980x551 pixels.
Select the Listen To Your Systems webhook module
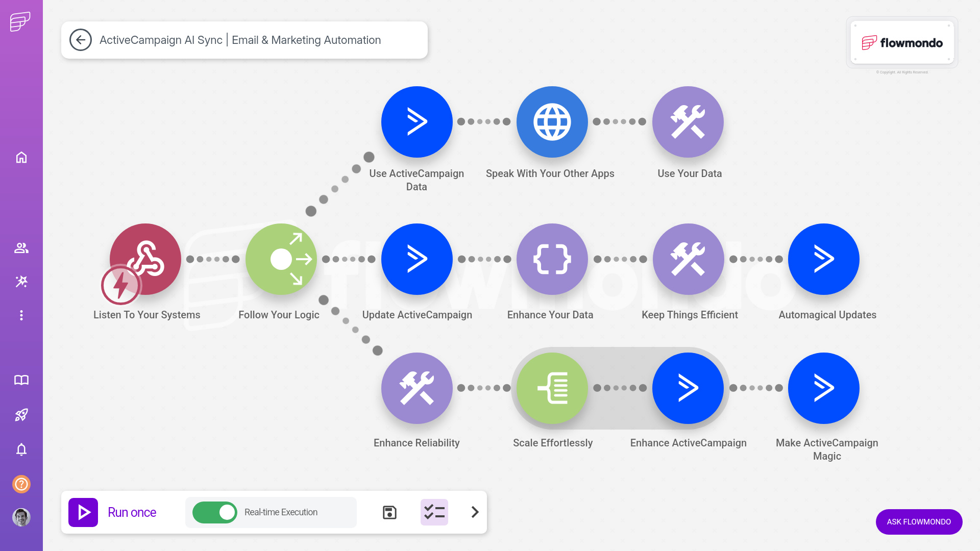[x=145, y=259]
